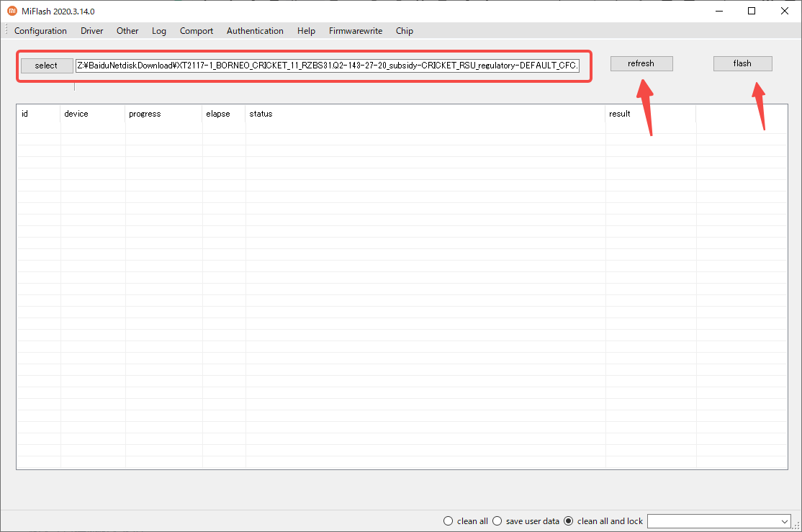
Task: Open the Driver menu
Action: pos(92,31)
